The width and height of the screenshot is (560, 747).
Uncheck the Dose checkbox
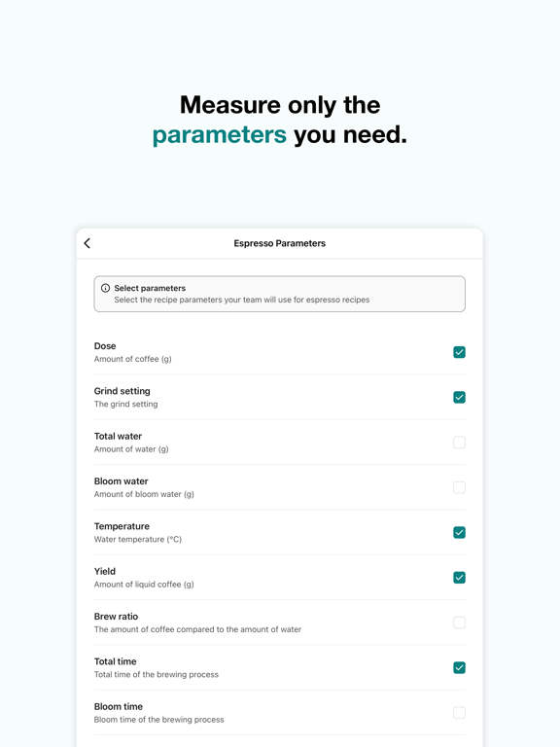click(x=459, y=352)
